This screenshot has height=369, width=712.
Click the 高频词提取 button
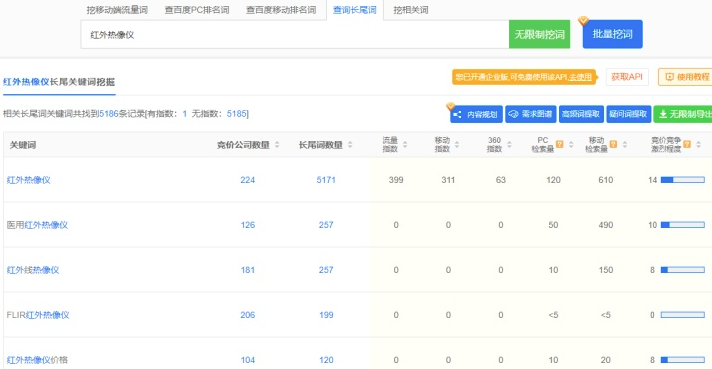[x=581, y=114]
